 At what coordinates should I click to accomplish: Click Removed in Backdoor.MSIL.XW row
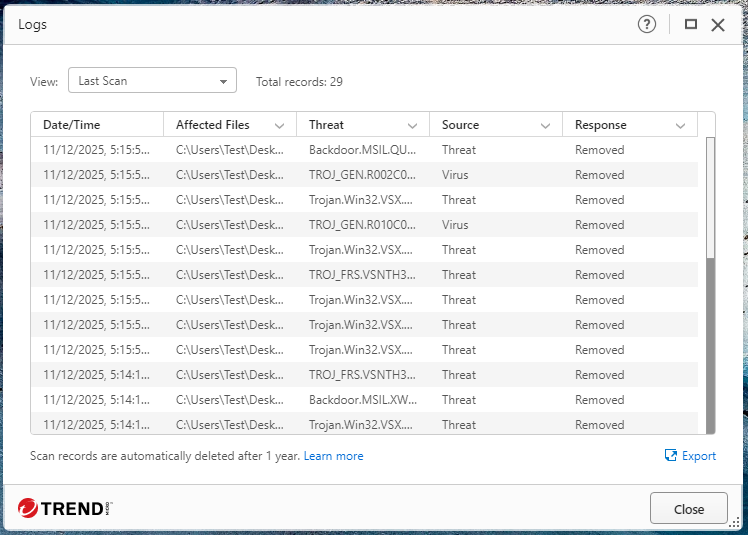pos(600,400)
